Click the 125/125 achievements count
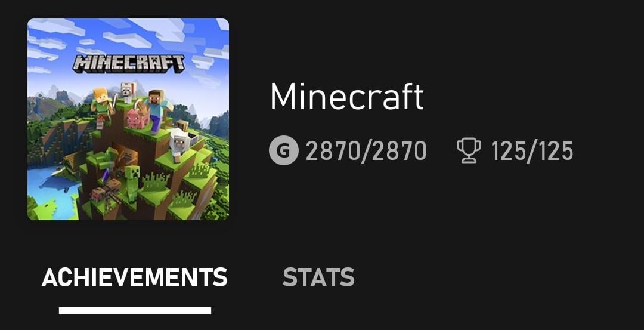Screen dimensions: 644x330 click(532, 151)
